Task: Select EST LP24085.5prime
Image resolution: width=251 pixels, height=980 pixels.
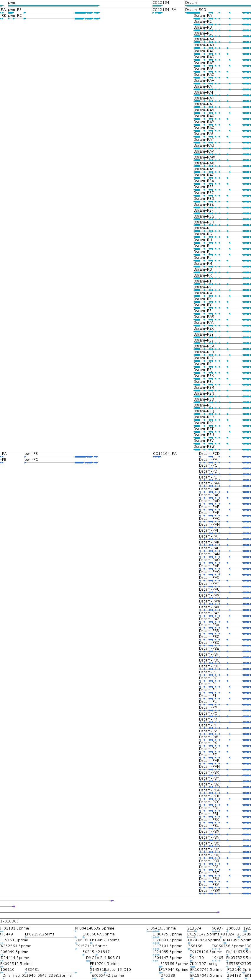Action: tap(167, 952)
